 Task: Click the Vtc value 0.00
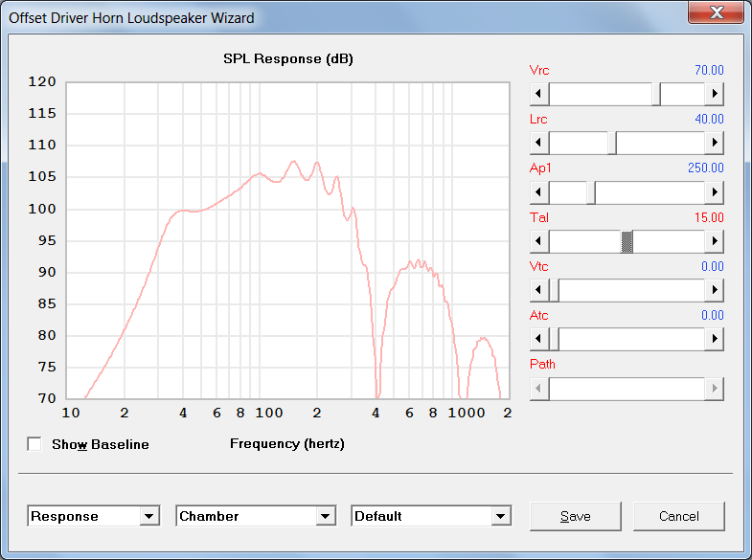(x=712, y=266)
